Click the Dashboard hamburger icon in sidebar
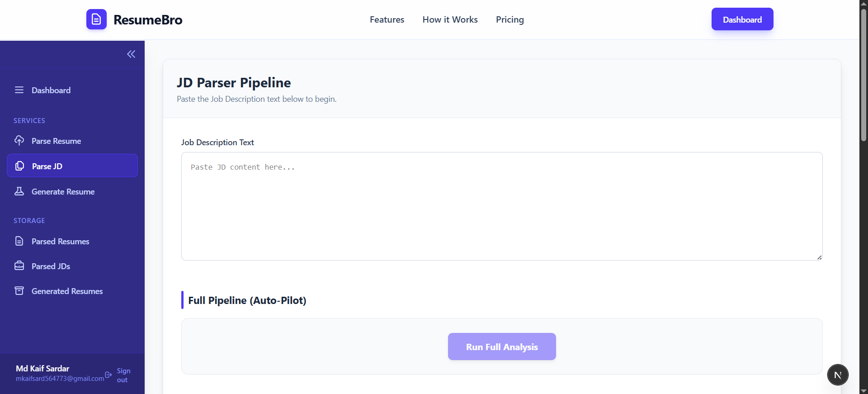This screenshot has height=394, width=868. point(19,90)
